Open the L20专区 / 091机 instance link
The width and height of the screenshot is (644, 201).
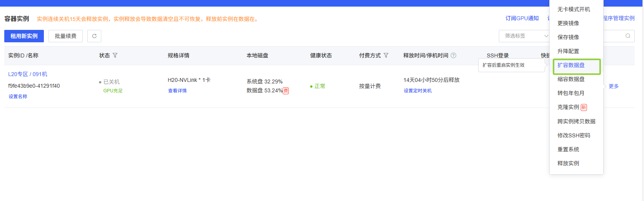[28, 74]
